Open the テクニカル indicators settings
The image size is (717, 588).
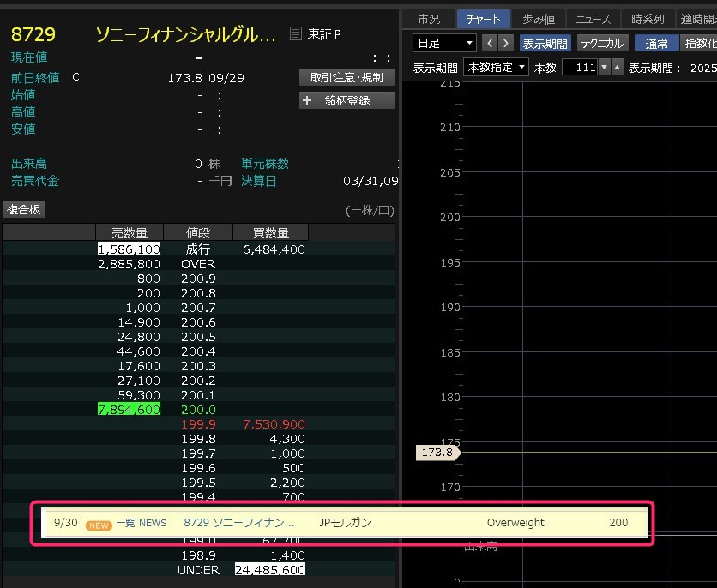coord(602,43)
